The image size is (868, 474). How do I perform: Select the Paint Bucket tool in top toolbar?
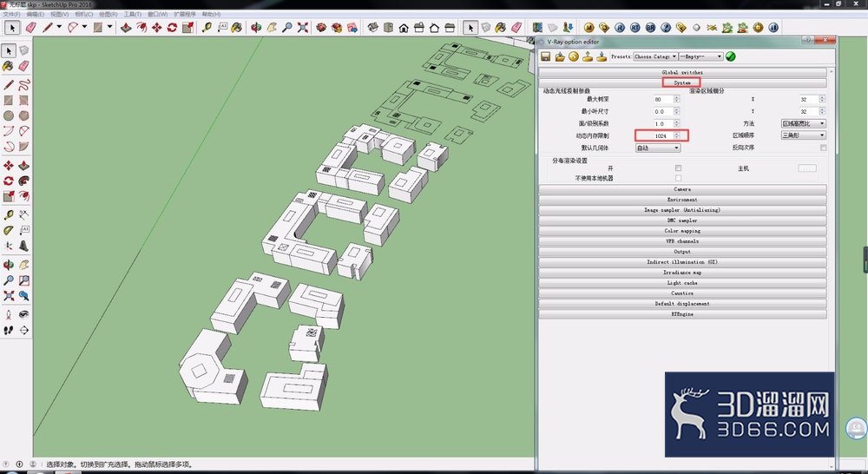237,27
